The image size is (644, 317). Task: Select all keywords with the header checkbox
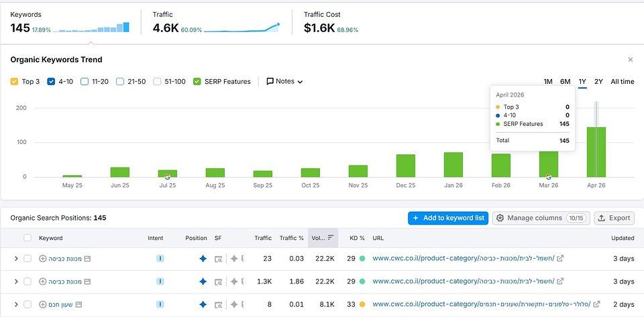[28, 238]
